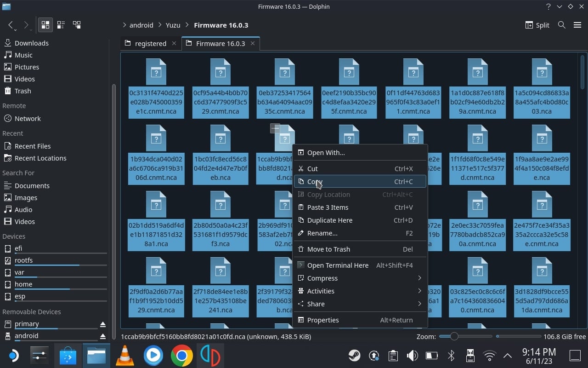Image resolution: width=588 pixels, height=368 pixels.
Task: Open Recent Locations
Action: tap(40, 158)
